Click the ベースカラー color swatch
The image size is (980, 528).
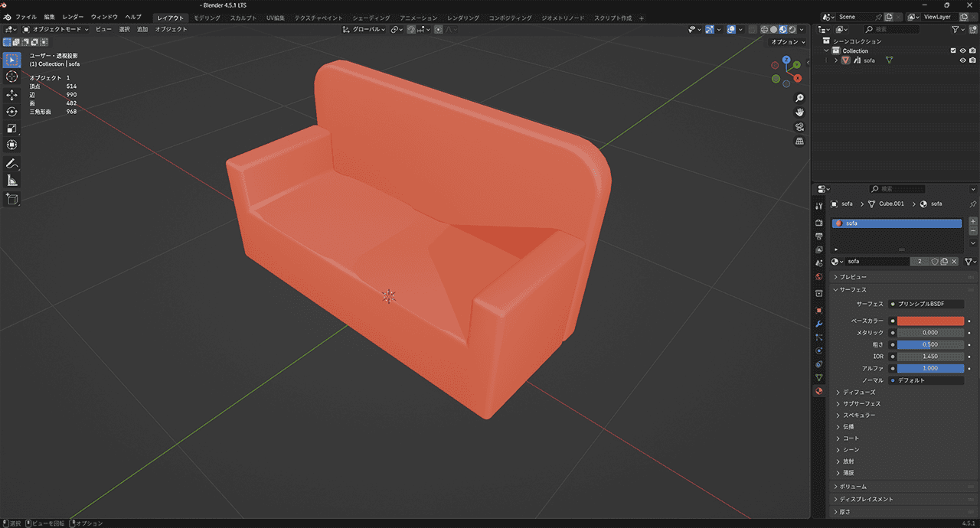point(930,321)
